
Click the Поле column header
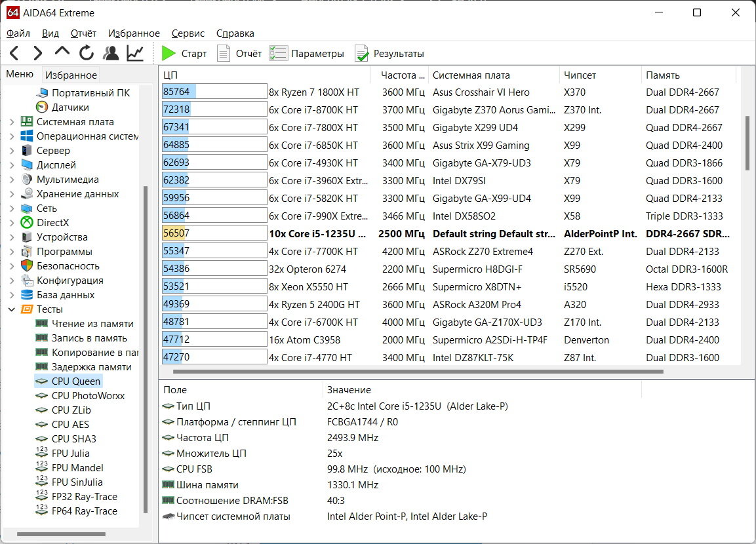pyautogui.click(x=241, y=389)
